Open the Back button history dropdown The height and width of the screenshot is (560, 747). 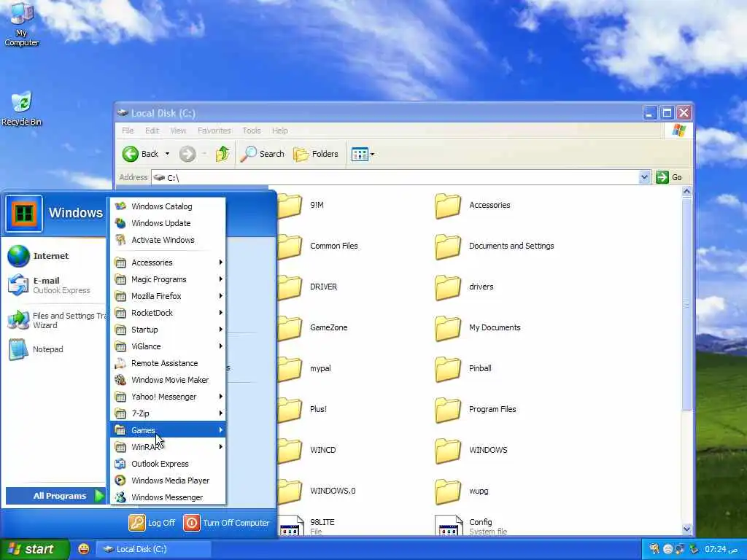point(167,154)
